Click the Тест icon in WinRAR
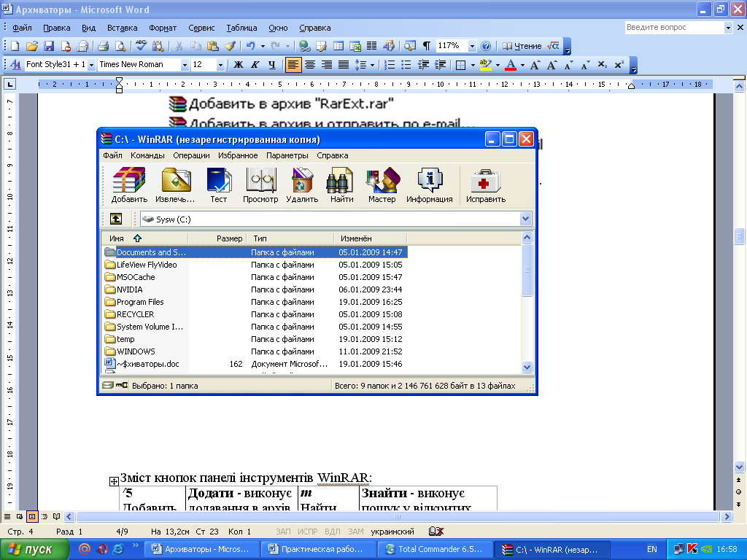This screenshot has height=560, width=747. 219,186
